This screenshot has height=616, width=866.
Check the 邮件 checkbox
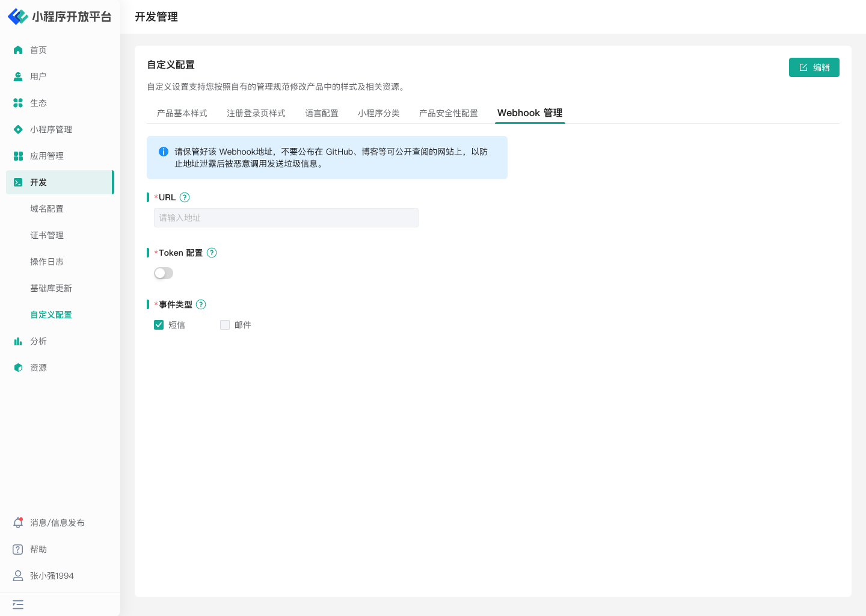point(225,325)
